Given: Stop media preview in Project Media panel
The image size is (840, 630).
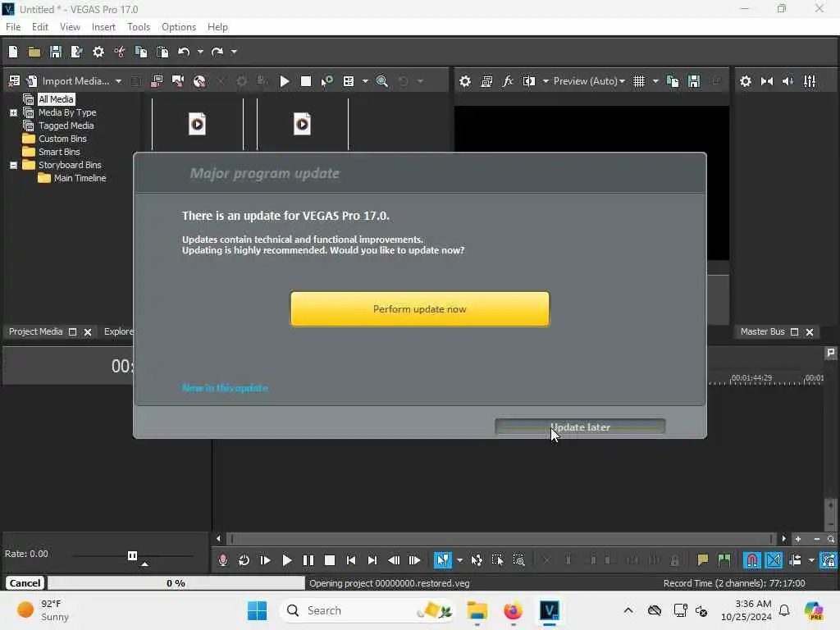Looking at the screenshot, I should 306,81.
